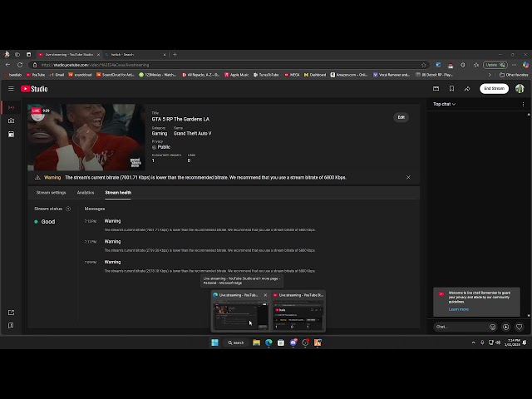Switch to the Stream settings tab
The image size is (532, 399).
click(x=51, y=192)
